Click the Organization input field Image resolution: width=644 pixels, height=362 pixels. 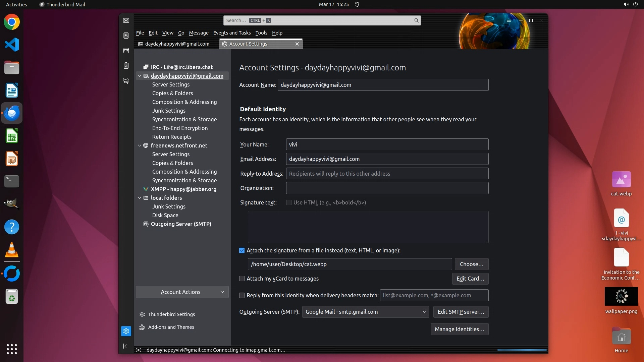(387, 188)
